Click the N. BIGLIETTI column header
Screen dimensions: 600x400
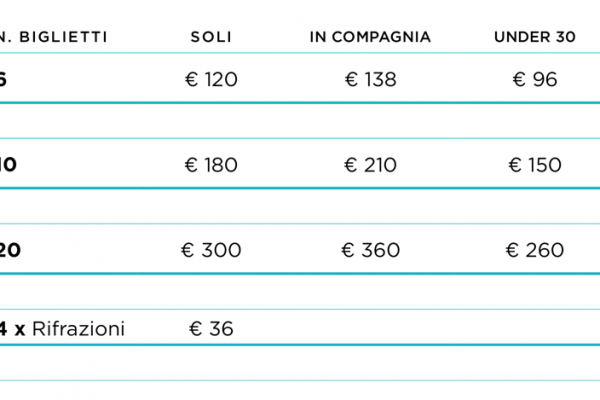(x=54, y=37)
